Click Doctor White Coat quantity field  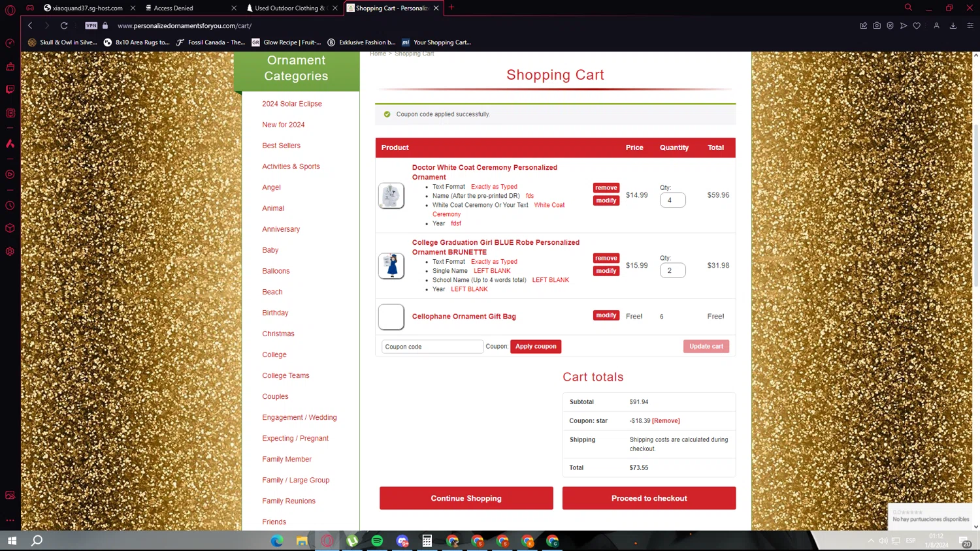[672, 200]
